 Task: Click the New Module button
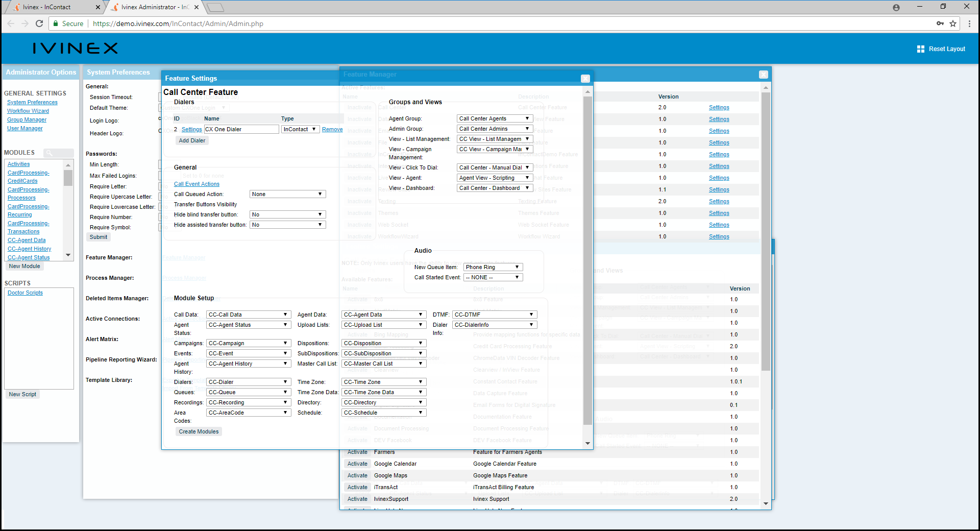click(x=24, y=266)
